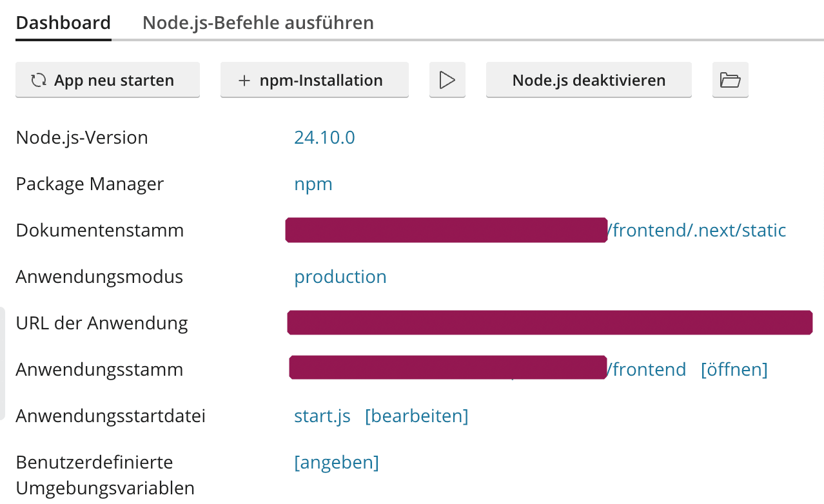Start the application with the play icon
Screen dimensions: 824x504
click(x=447, y=80)
